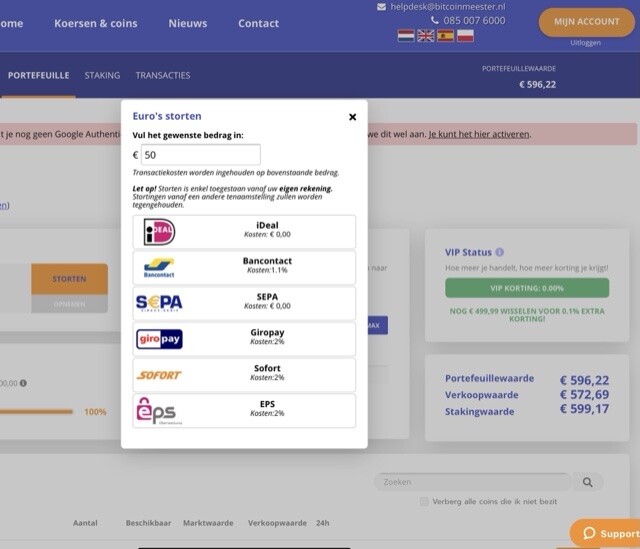Click the 085 007 6000 phone number

[x=474, y=20]
